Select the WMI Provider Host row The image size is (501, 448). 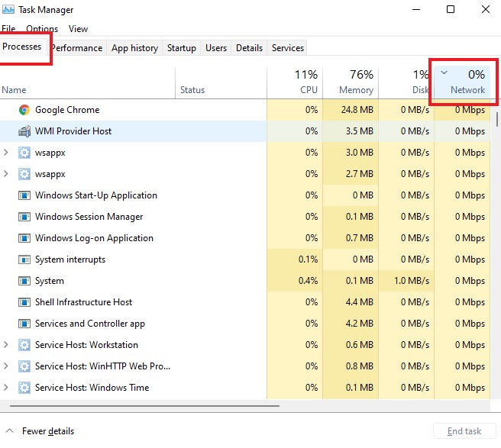[x=245, y=131]
